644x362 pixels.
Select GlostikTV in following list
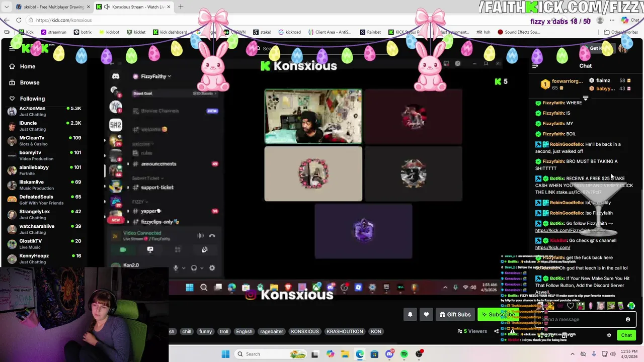point(44,243)
